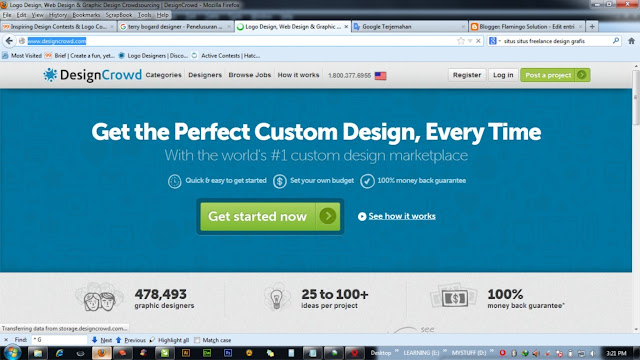Click the DesignCrowd logo
The width and height of the screenshot is (640, 360).
pos(93,75)
